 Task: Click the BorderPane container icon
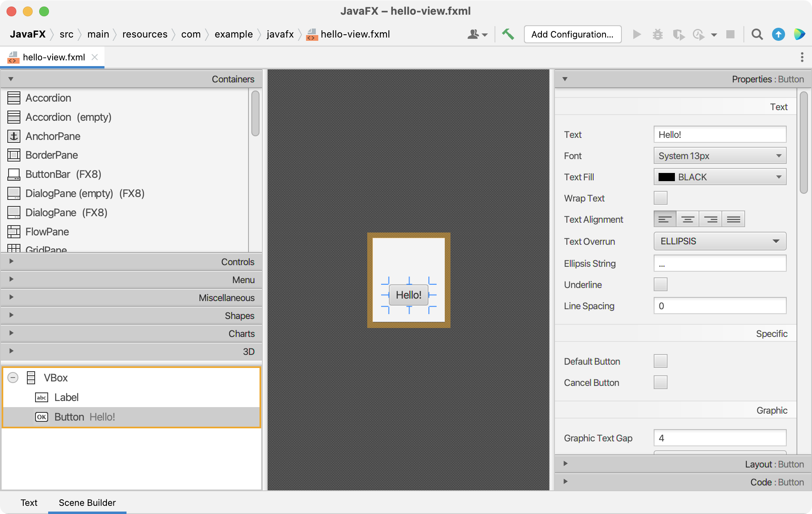pyautogui.click(x=13, y=154)
